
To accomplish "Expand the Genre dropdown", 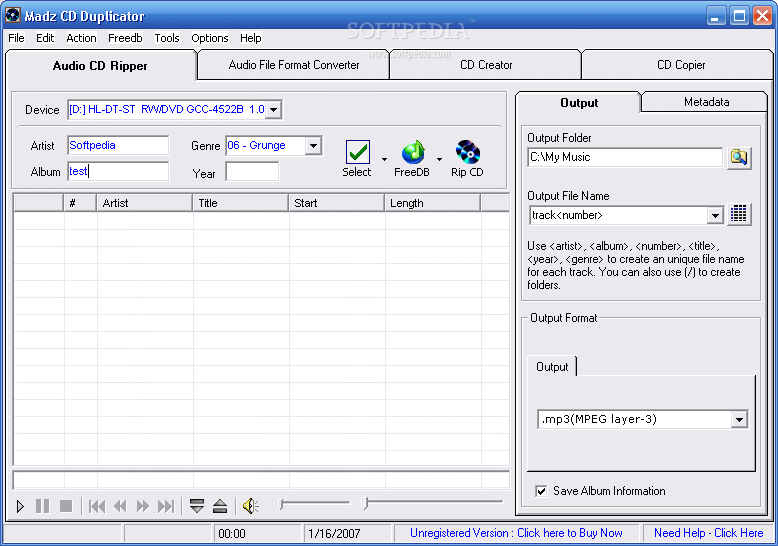I will coord(313,145).
